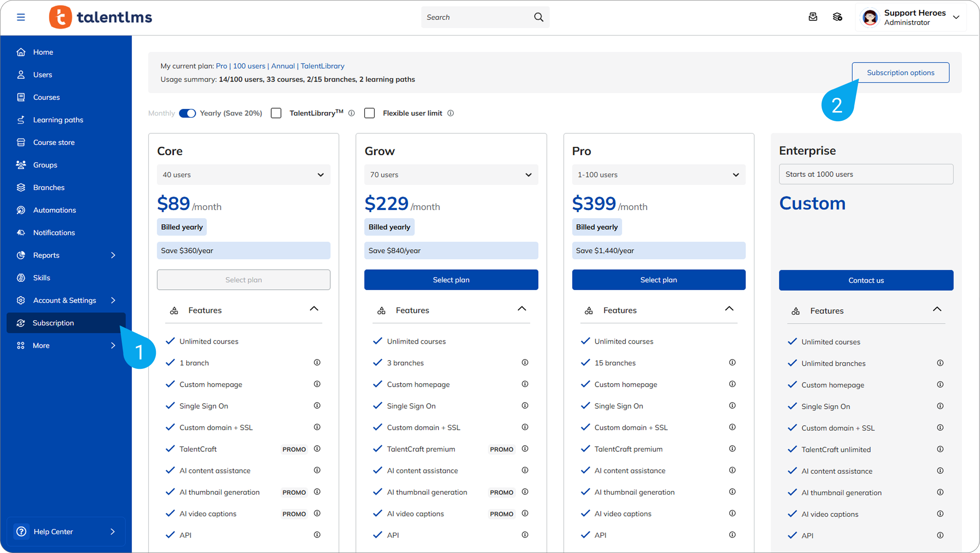980x553 pixels.
Task: Open the Core 40 users dropdown
Action: (244, 175)
